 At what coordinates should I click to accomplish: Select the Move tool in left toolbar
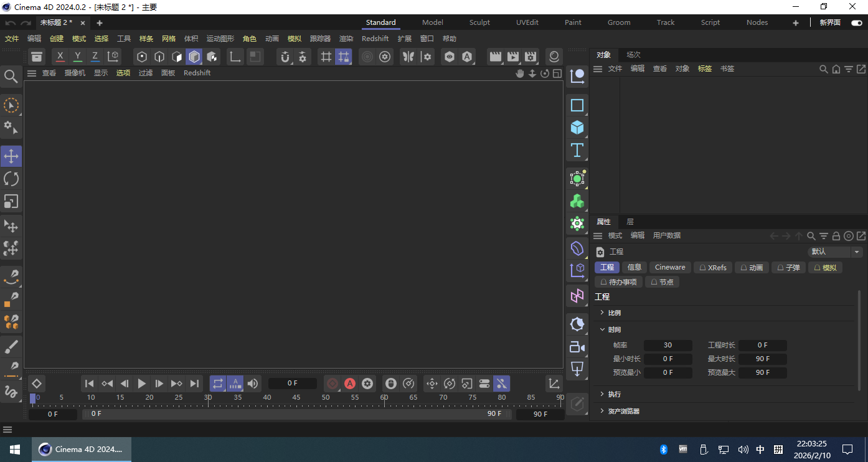point(11,156)
